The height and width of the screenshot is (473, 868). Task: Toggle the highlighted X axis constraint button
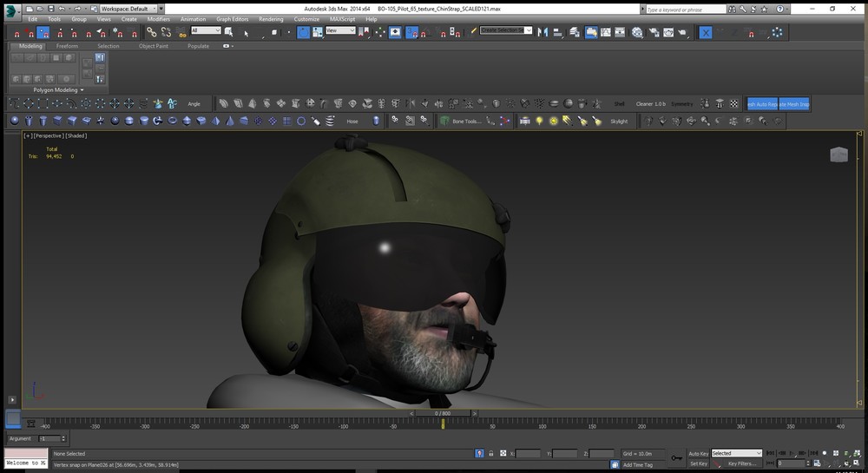pos(706,32)
